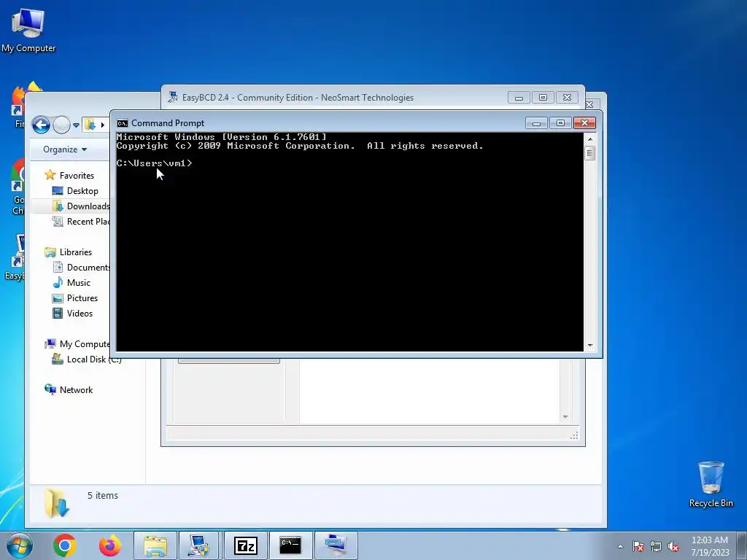Image resolution: width=747 pixels, height=560 pixels.
Task: Switch to EasyBCD taskbar button
Action: click(198, 545)
